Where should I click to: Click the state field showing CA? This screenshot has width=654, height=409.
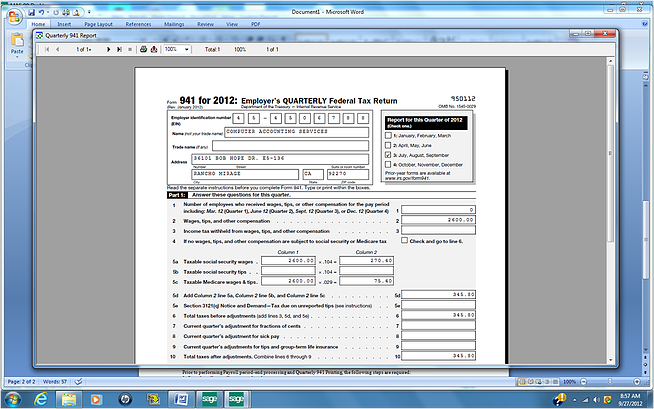[313, 174]
